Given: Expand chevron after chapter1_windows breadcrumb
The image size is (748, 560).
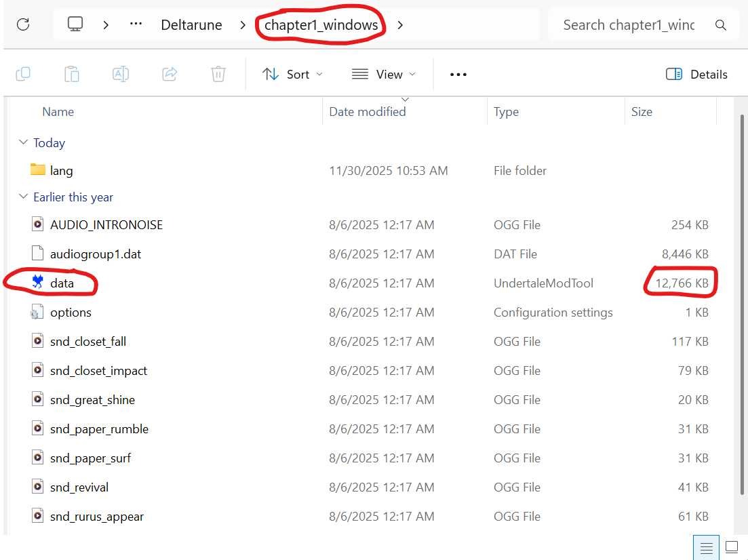Looking at the screenshot, I should tap(400, 25).
